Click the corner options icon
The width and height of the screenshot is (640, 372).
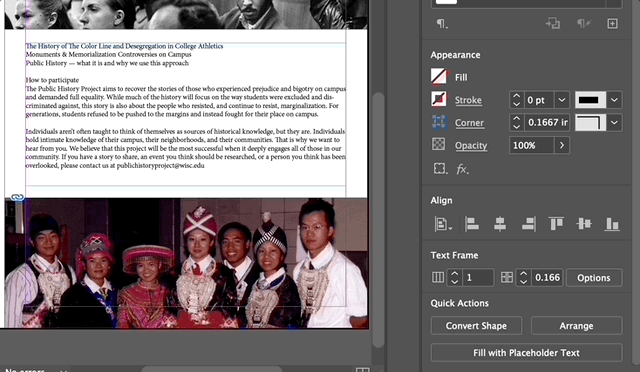point(439,123)
